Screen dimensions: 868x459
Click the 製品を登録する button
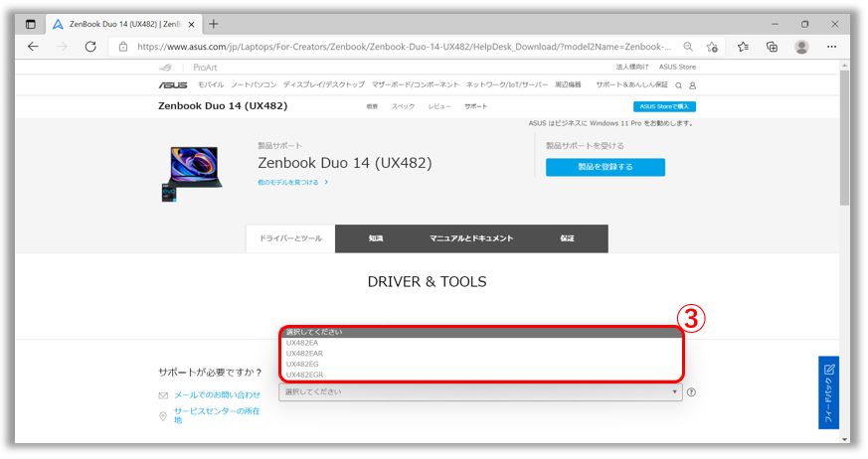pyautogui.click(x=605, y=167)
